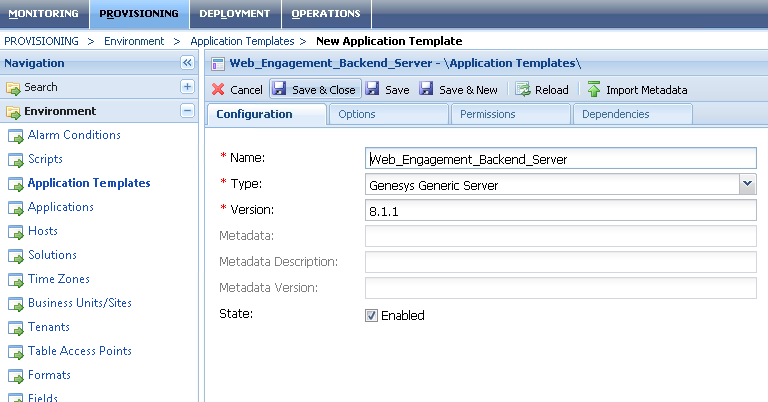Click the Time Zones navigation icon
Viewport: 768px width, 402px height.
click(16, 279)
